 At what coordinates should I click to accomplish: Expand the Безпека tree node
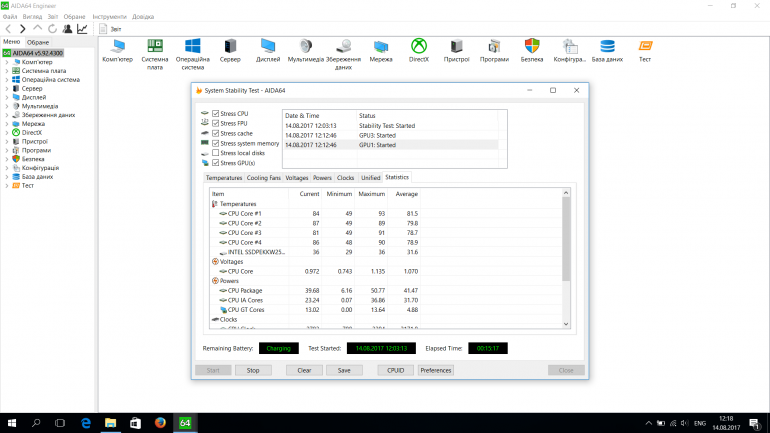(x=7, y=160)
